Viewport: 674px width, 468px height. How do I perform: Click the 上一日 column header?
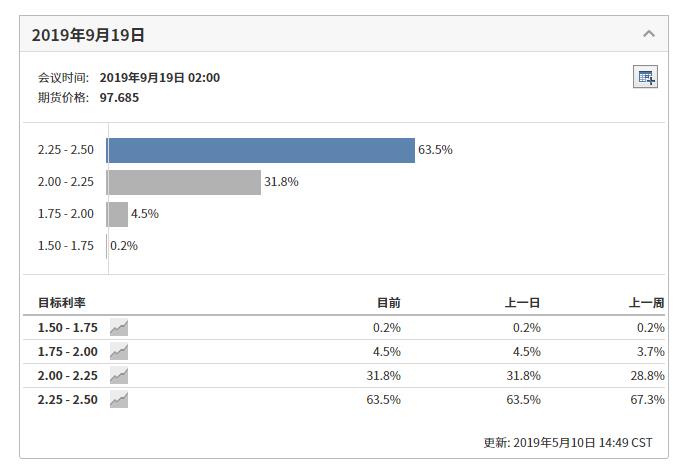click(524, 303)
